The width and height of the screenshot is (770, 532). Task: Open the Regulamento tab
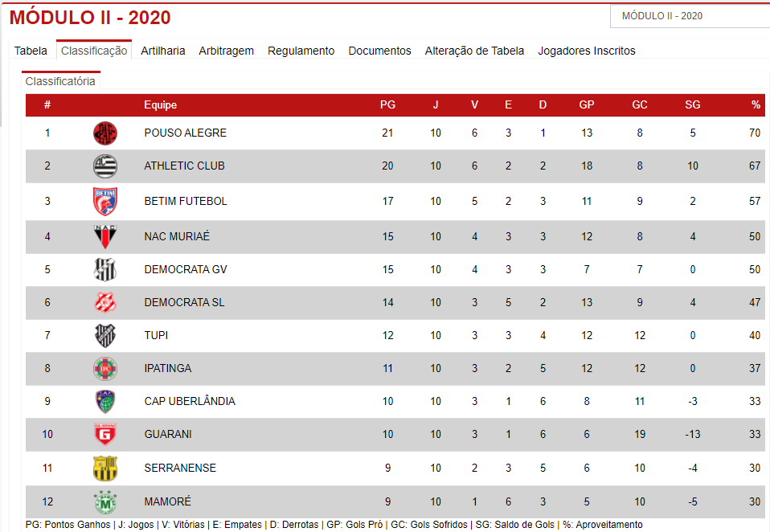point(301,51)
